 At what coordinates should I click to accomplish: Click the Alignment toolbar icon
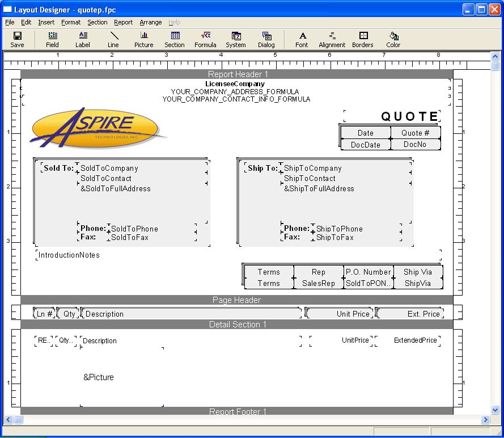[x=332, y=39]
